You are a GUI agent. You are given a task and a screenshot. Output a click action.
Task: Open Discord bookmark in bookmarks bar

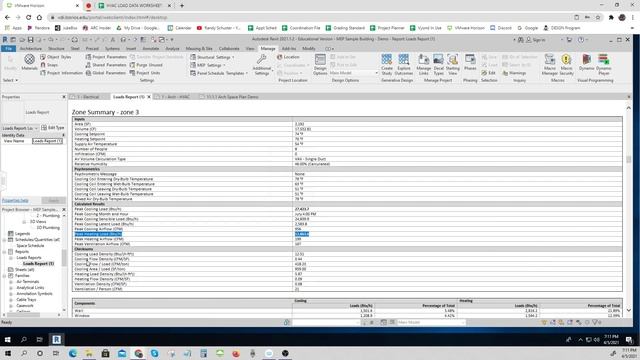[501, 28]
